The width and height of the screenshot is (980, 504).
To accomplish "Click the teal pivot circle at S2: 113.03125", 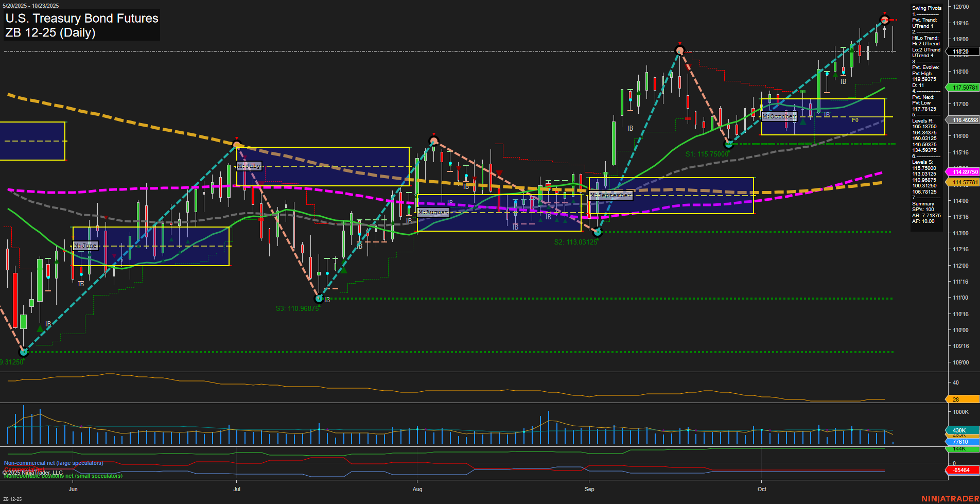I will click(597, 231).
